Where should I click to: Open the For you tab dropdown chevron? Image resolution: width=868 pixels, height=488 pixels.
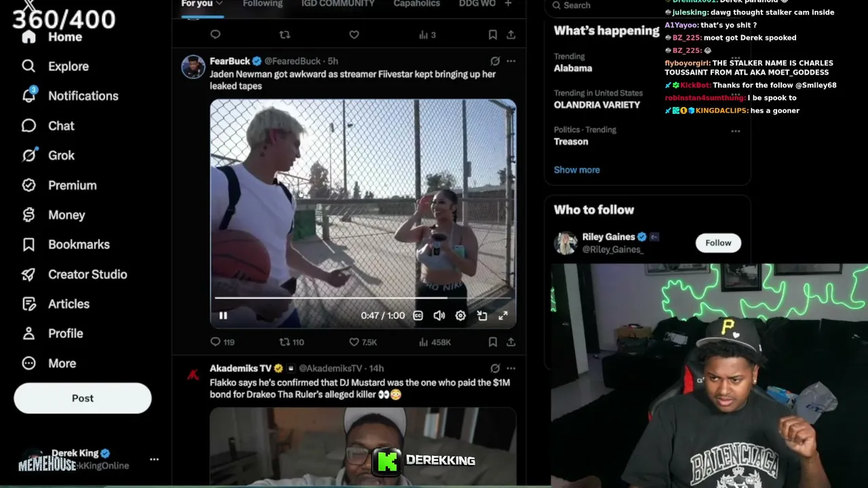click(219, 4)
